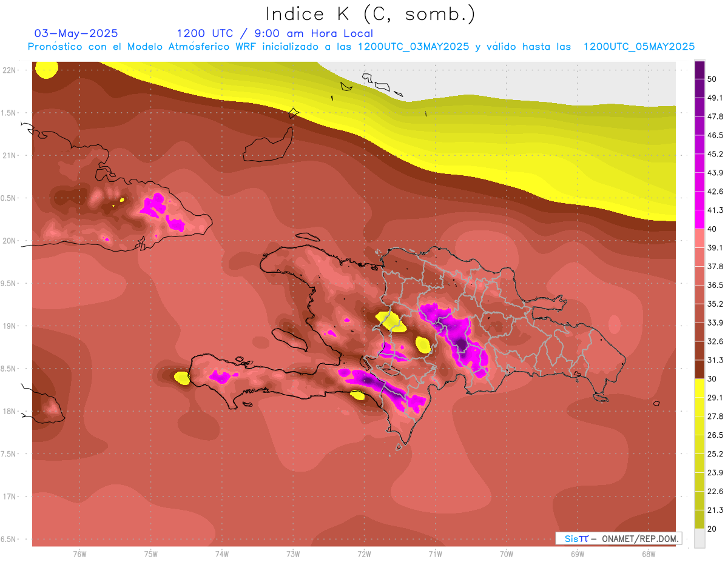This screenshot has width=728, height=562.
Task: Click the 72W longitude label
Action: click(364, 554)
